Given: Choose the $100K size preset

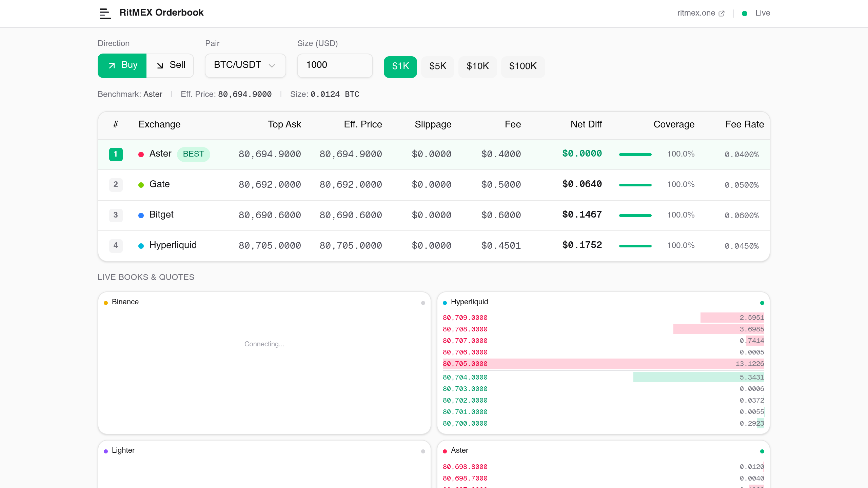Looking at the screenshot, I should 523,67.
